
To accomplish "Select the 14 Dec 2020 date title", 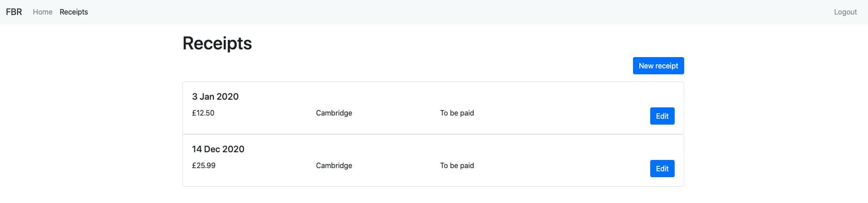I will tap(218, 149).
